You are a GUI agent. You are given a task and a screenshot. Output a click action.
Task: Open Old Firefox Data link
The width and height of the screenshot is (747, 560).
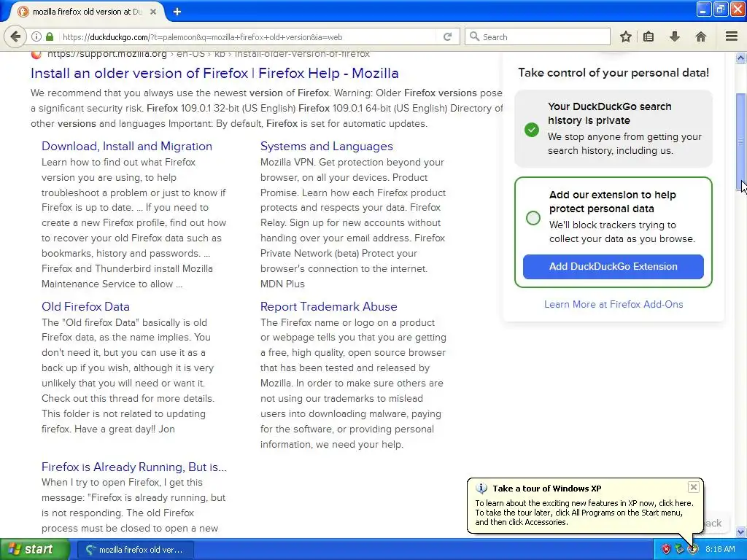click(85, 307)
